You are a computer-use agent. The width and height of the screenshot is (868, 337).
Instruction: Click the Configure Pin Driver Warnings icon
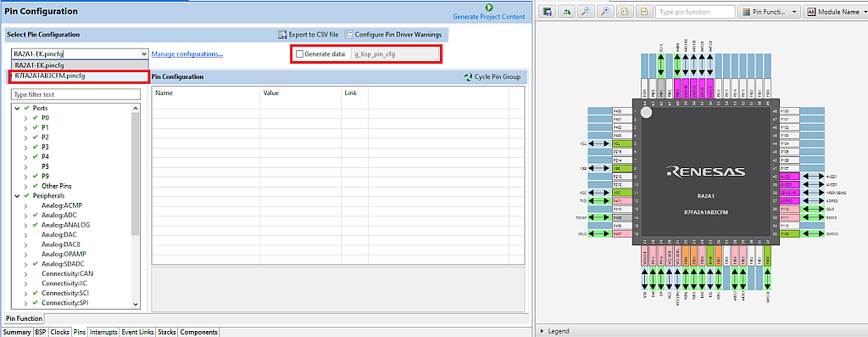[348, 34]
